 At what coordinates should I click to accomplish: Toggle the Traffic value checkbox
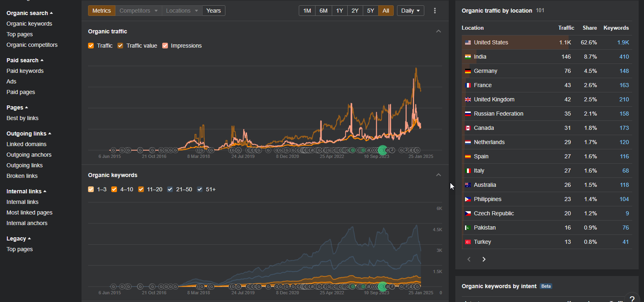(120, 46)
